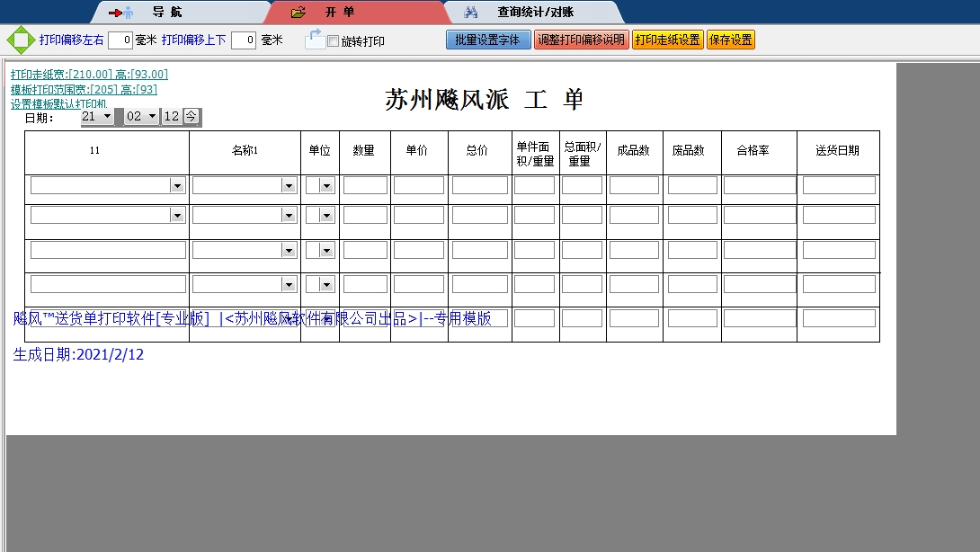The image size is (980, 552).
Task: Click the 打印走纸设置 button
Action: coord(667,40)
